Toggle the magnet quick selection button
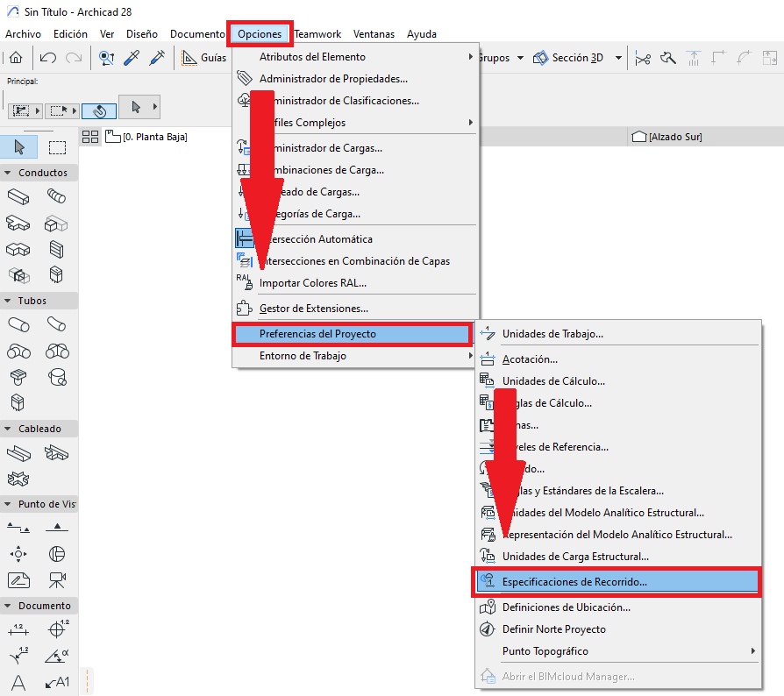The width and height of the screenshot is (784, 696). 99,110
